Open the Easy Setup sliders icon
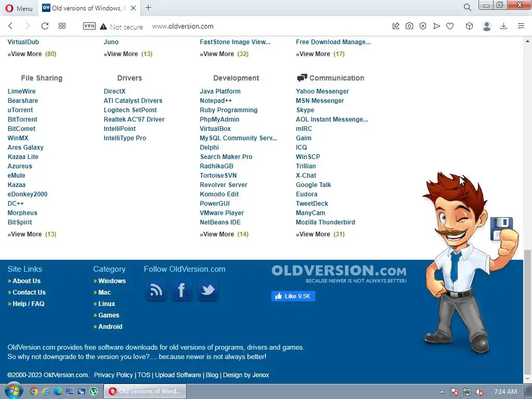532x399 pixels. click(521, 26)
